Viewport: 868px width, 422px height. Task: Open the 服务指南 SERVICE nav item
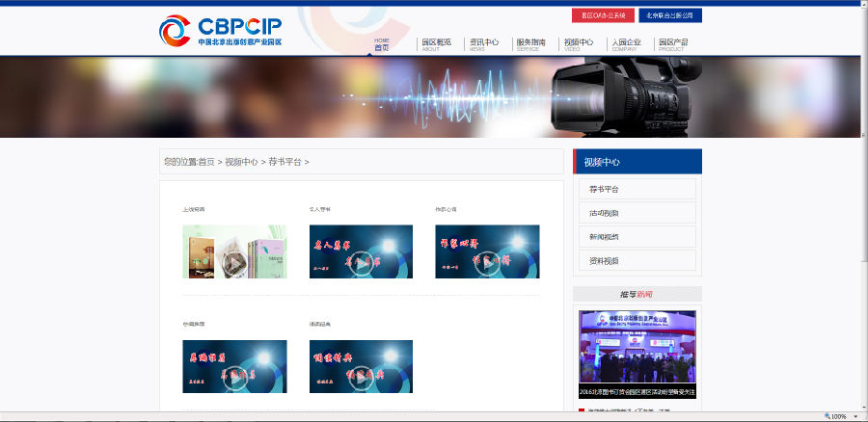[530, 44]
